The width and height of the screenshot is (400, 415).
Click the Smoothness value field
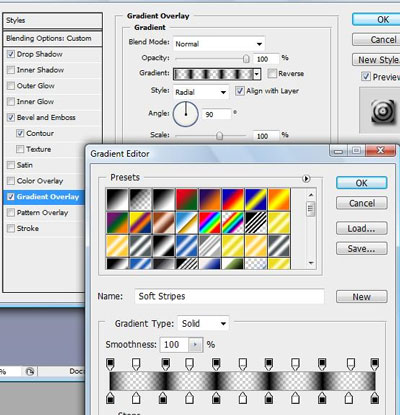coord(175,345)
